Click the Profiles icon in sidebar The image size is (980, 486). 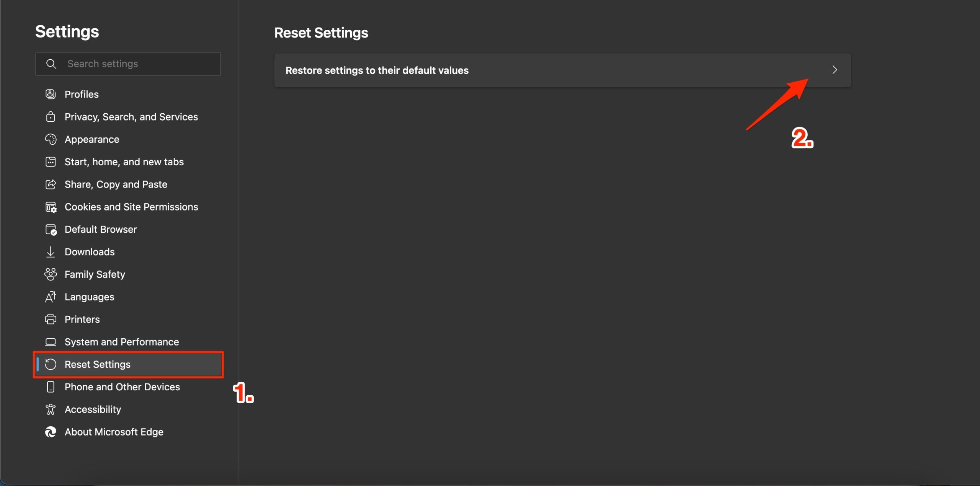[51, 94]
